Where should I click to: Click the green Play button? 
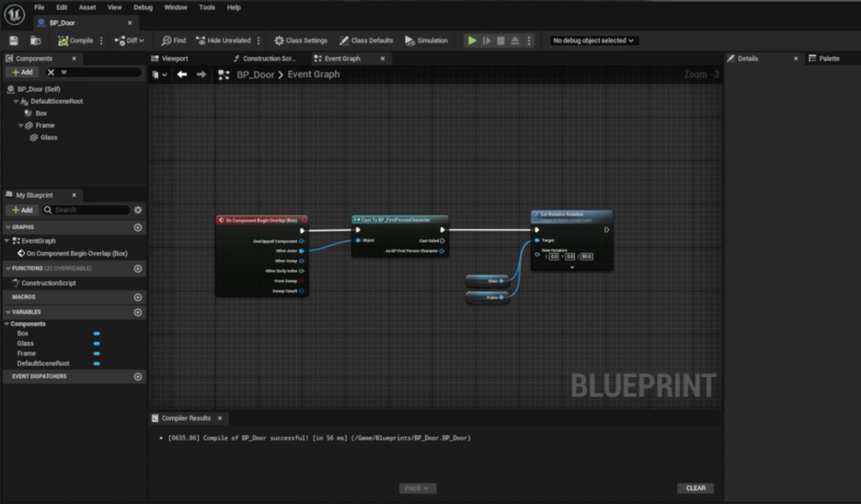[x=472, y=40]
